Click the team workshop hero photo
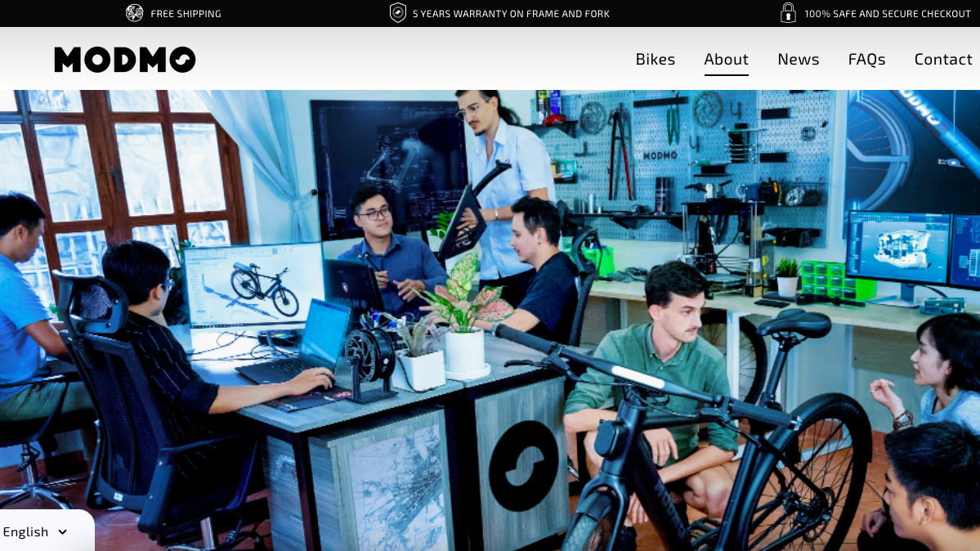Image resolution: width=980 pixels, height=551 pixels. click(490, 319)
